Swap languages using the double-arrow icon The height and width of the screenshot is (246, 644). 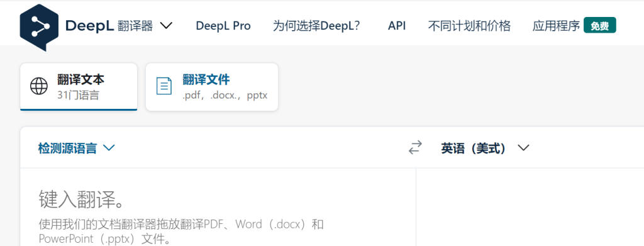click(415, 147)
